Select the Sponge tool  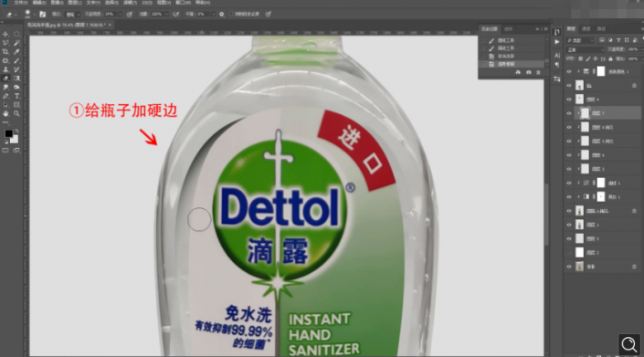(16, 88)
